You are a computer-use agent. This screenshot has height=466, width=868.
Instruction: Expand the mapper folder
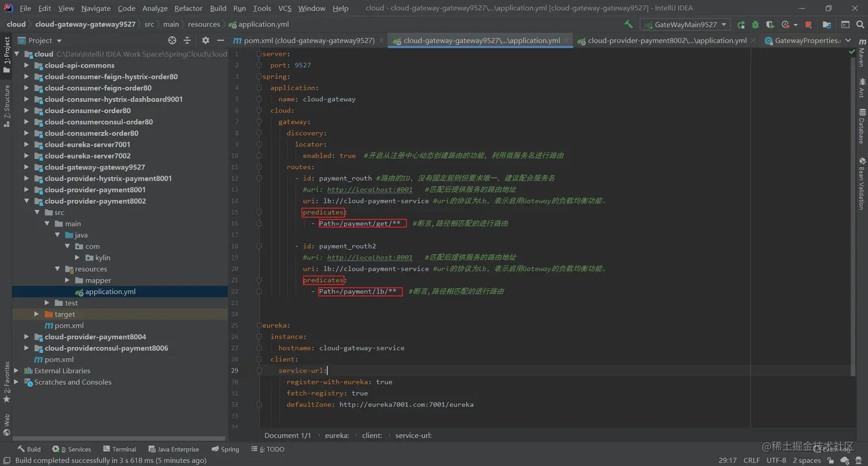point(68,280)
